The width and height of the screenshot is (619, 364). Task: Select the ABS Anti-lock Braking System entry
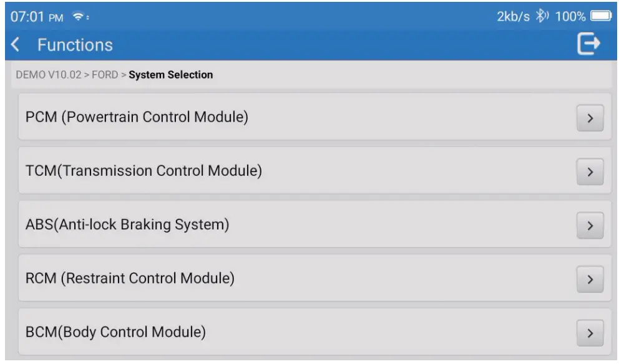[x=250, y=223]
